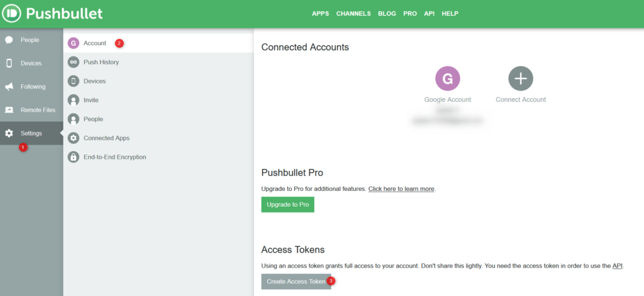This screenshot has width=644, height=296.
Task: Click the Pushbullet logo icon
Action: point(11,14)
